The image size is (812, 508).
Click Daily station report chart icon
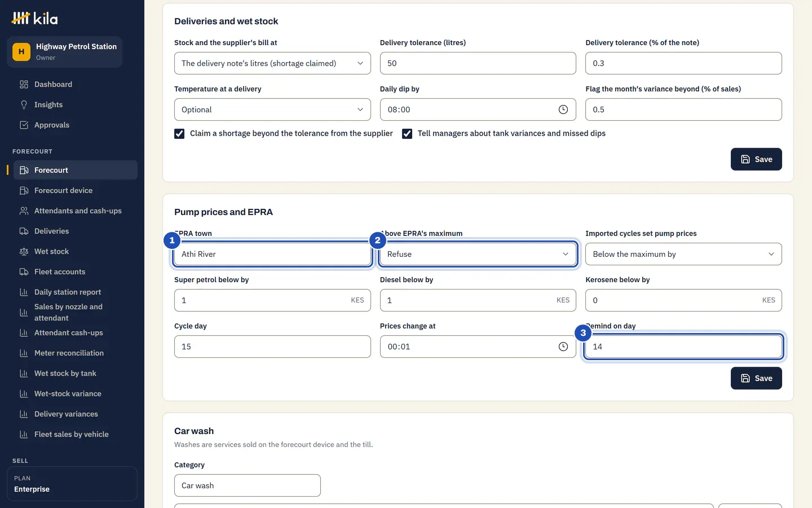point(24,292)
